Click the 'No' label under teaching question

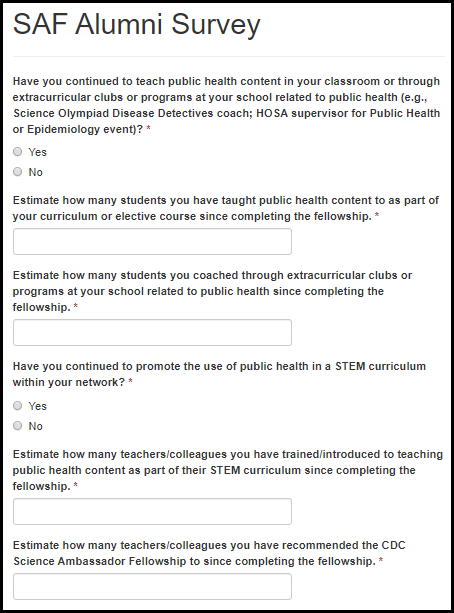[36, 172]
